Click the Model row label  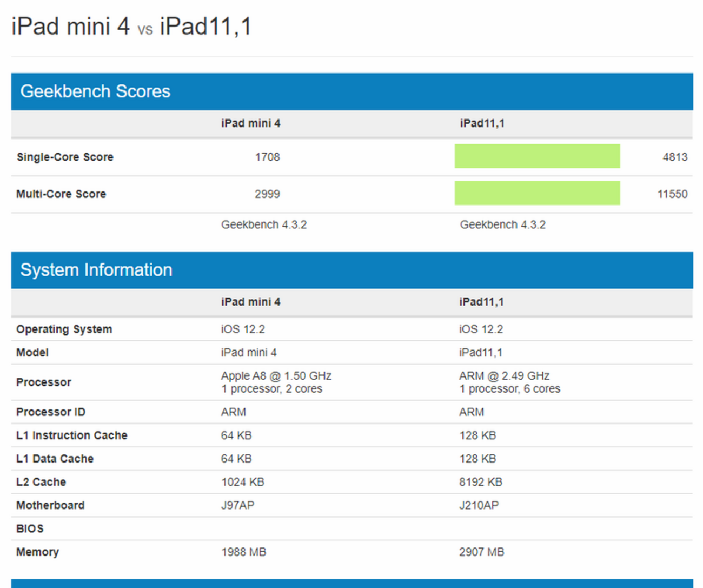32,353
